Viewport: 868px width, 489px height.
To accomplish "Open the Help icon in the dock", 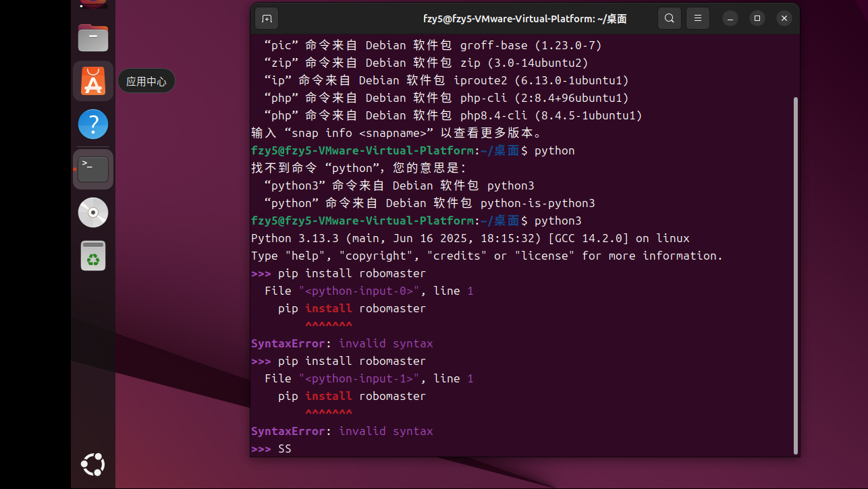I will click(93, 125).
